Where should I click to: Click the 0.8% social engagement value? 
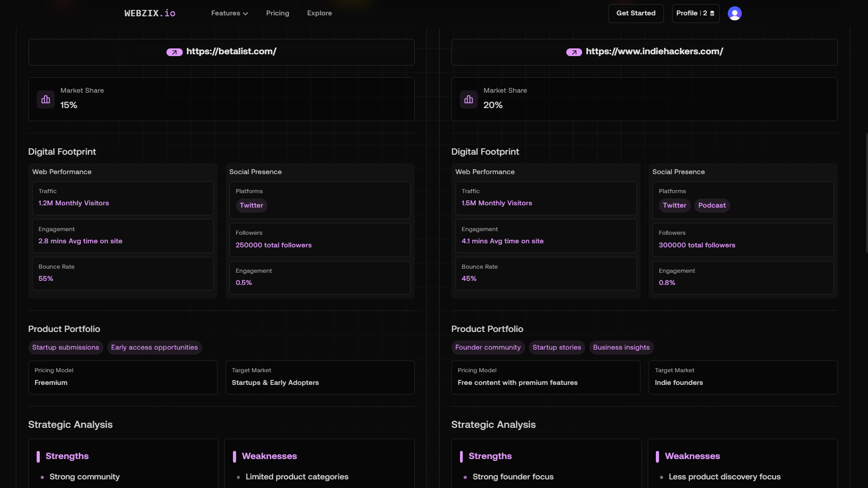667,283
